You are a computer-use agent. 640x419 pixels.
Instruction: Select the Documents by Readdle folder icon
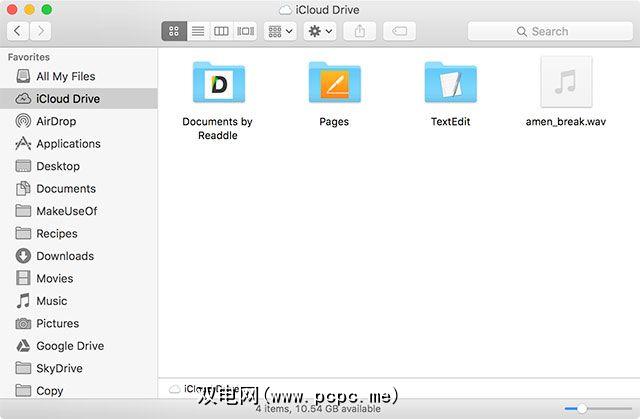(219, 82)
